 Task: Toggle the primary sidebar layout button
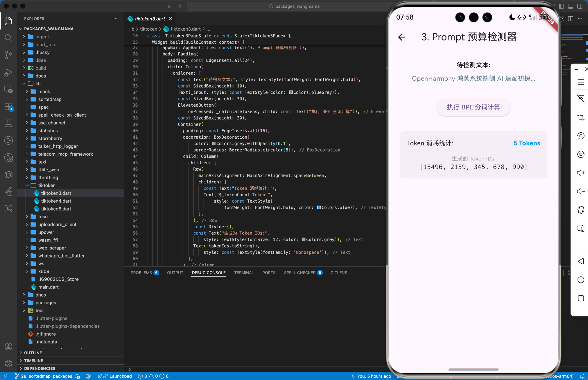[x=561, y=6]
